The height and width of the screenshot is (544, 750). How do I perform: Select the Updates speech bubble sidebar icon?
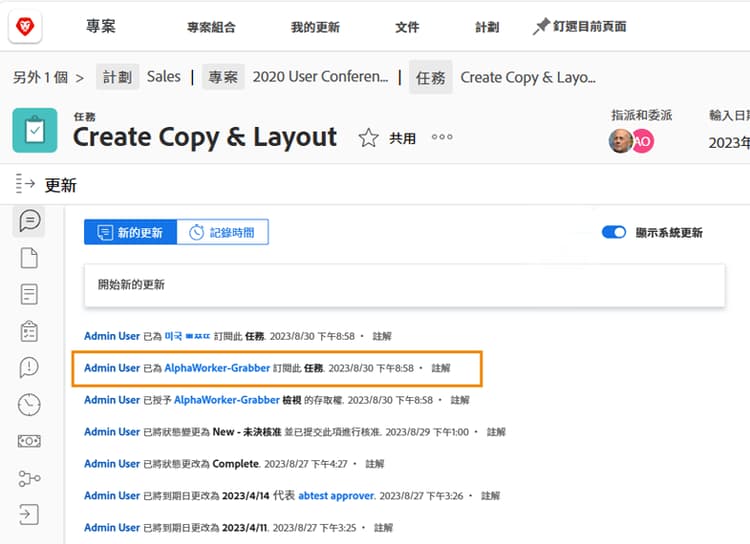click(x=29, y=221)
